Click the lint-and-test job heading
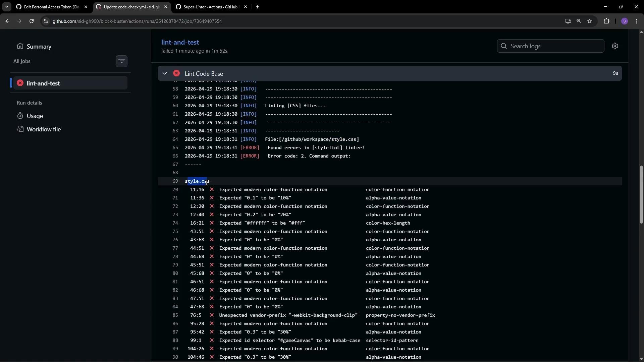644x362 pixels. tap(180, 42)
